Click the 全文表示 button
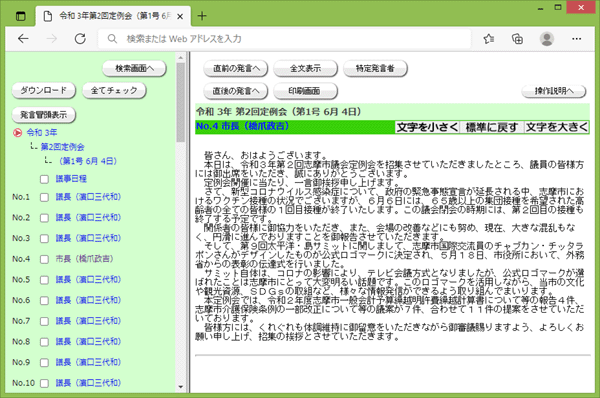 tap(305, 69)
